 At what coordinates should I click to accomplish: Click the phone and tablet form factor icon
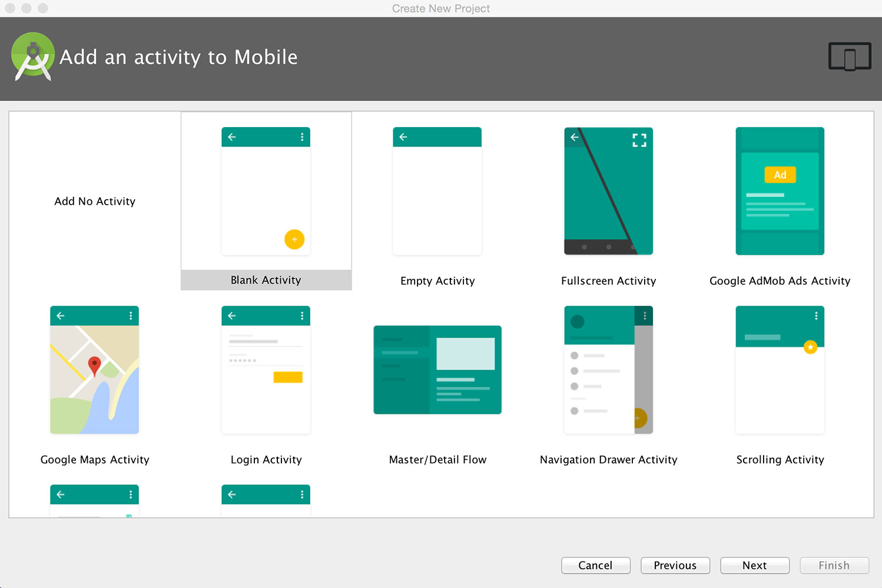849,57
